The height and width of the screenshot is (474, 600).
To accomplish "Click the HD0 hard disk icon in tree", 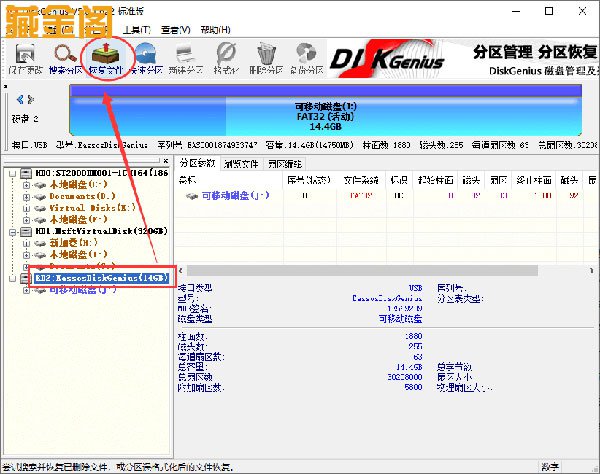I will 26,174.
